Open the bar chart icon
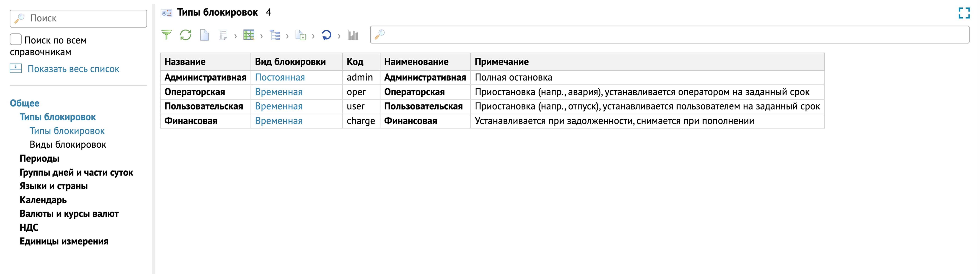The width and height of the screenshot is (980, 274). pyautogui.click(x=353, y=35)
